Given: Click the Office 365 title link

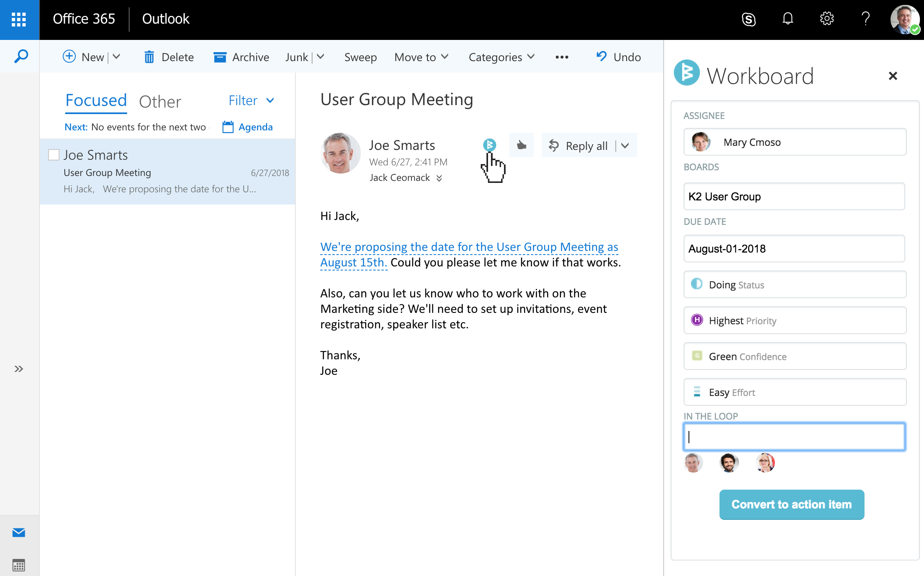Looking at the screenshot, I should pyautogui.click(x=84, y=19).
